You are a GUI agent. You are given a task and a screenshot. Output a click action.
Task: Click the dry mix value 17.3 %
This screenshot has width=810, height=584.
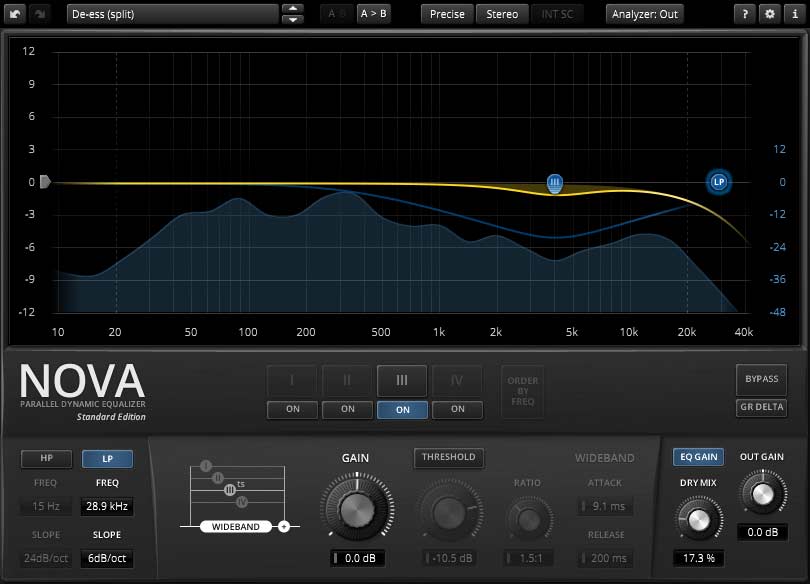tap(699, 558)
